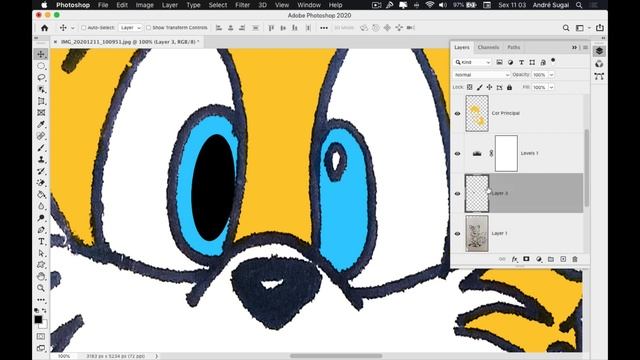Open the Image menu

coord(144,5)
